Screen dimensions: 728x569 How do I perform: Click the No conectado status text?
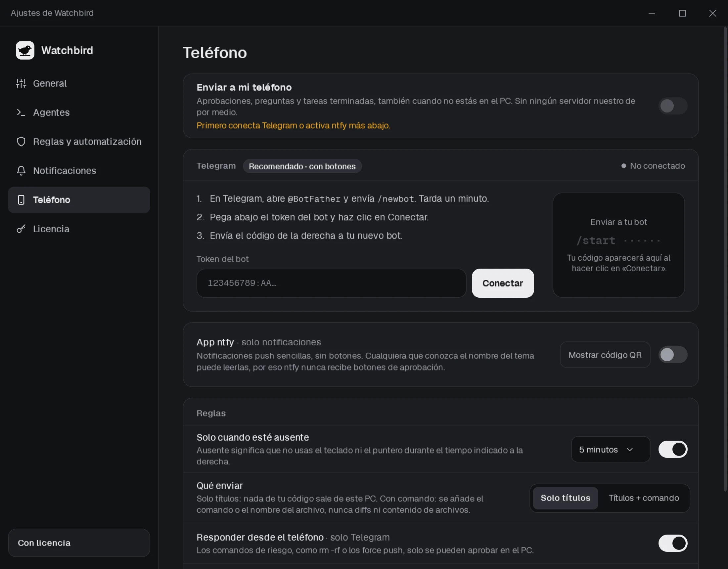coord(657,166)
